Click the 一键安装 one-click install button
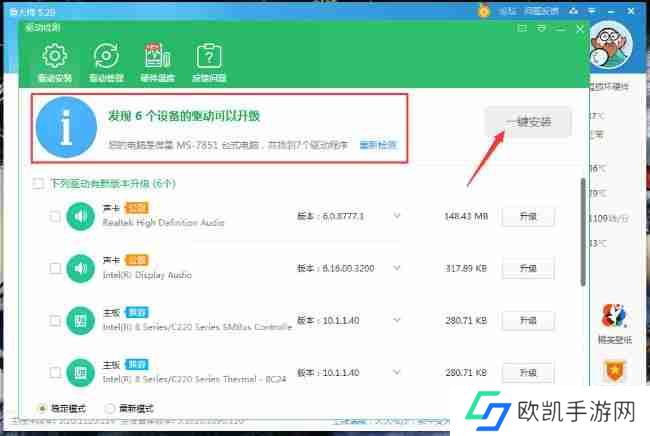The image size is (650, 436). (x=528, y=121)
